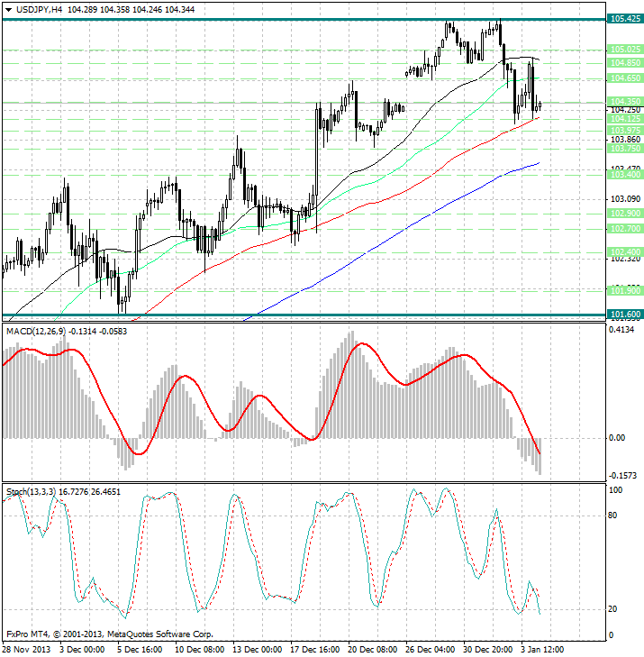644x657 pixels.
Task: Click the 28 Nov 2013 date label
Action: point(27,650)
